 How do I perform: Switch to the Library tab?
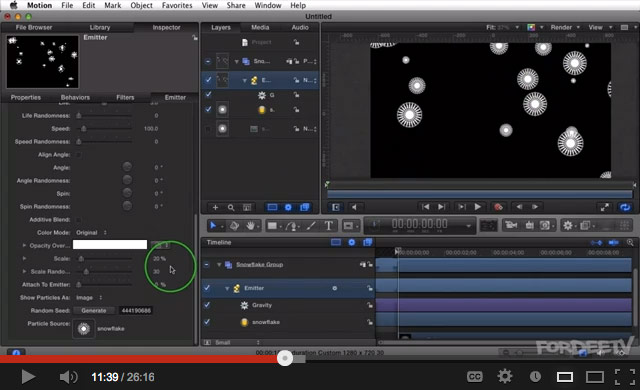[100, 27]
